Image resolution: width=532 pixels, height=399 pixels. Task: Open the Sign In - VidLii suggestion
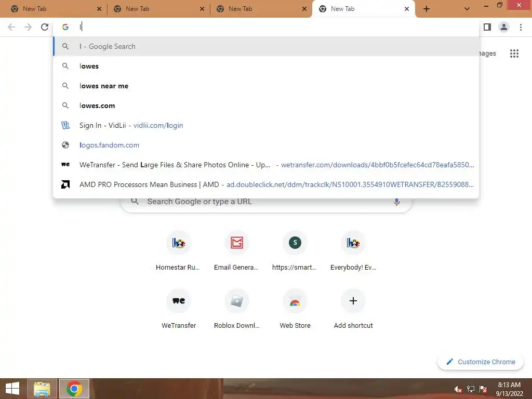point(266,125)
